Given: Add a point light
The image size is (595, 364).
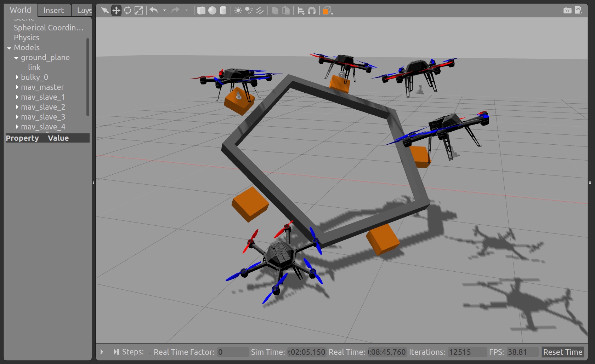Looking at the screenshot, I should coord(238,11).
